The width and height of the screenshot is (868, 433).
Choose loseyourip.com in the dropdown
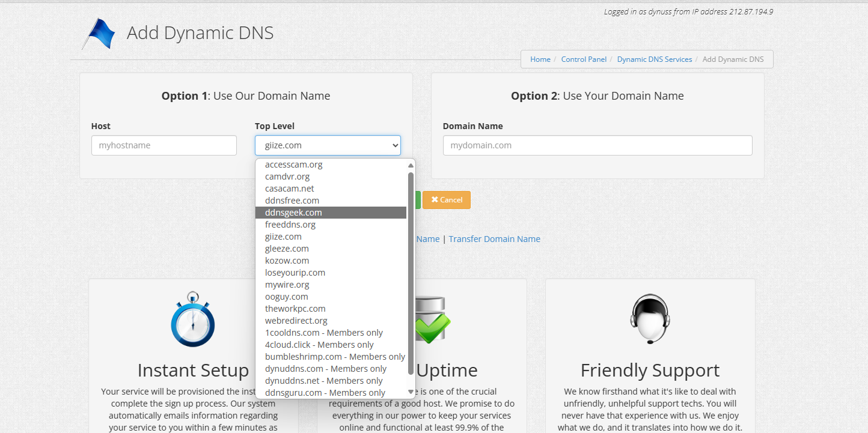pyautogui.click(x=331, y=273)
